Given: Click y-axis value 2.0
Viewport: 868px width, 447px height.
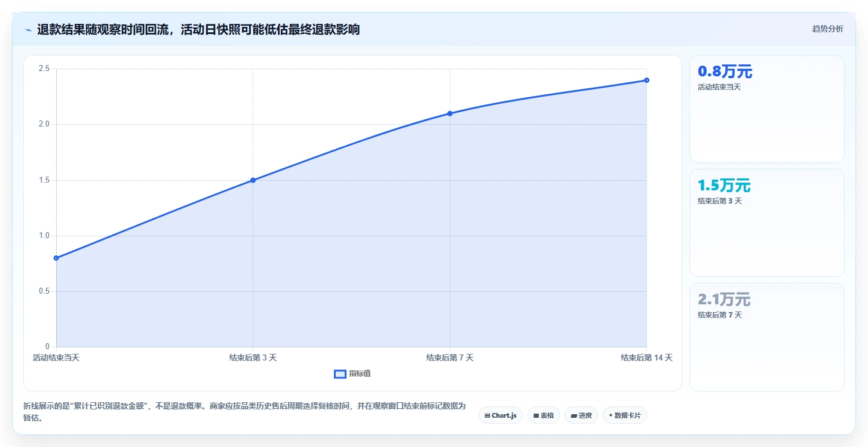Looking at the screenshot, I should (44, 124).
